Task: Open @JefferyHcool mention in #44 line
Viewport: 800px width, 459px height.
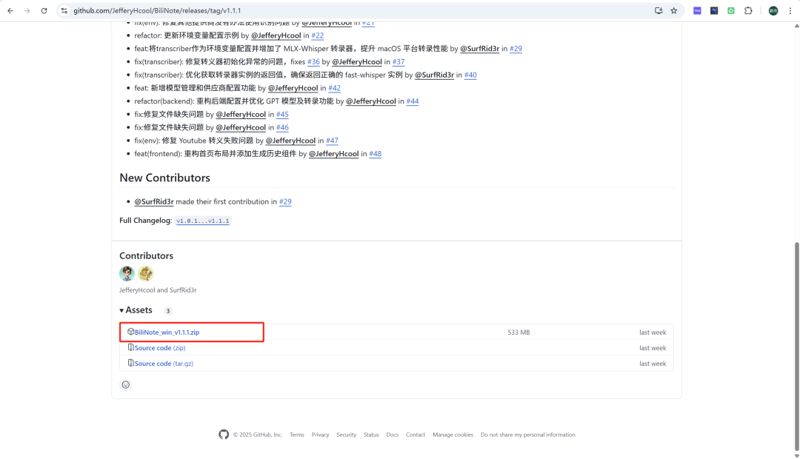Action: click(x=371, y=101)
